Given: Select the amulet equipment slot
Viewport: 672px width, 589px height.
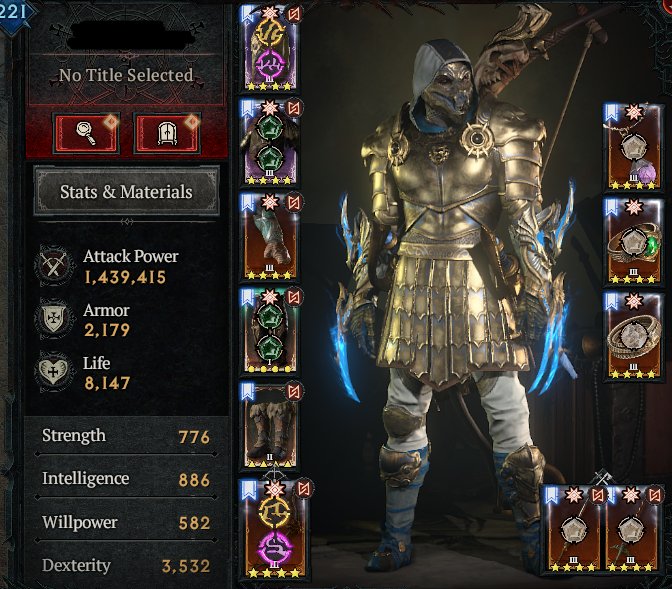Looking at the screenshot, I should click(633, 147).
